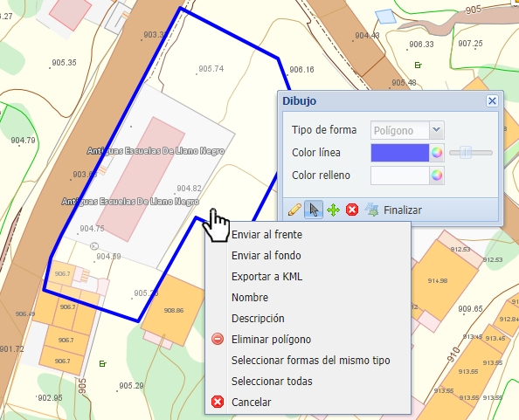
Task: Open color wheel for Color relleno
Action: click(x=437, y=176)
